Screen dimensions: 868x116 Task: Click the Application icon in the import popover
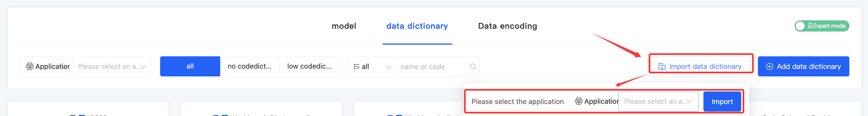[x=579, y=101]
